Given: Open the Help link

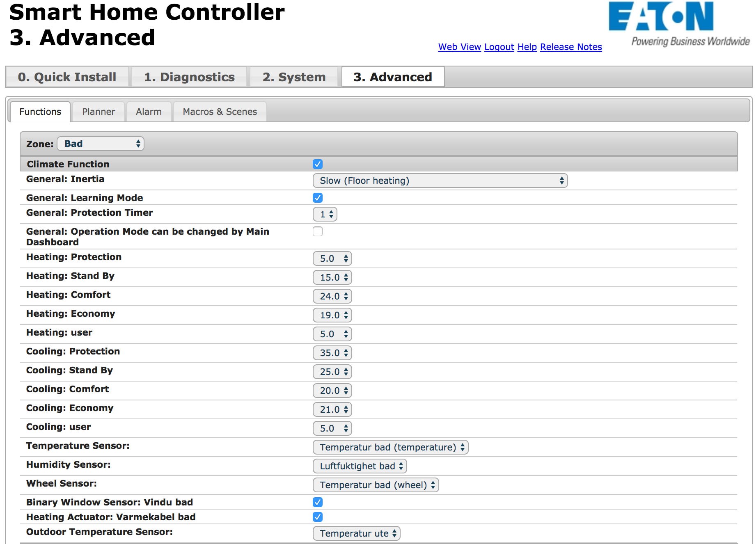Looking at the screenshot, I should click(527, 47).
